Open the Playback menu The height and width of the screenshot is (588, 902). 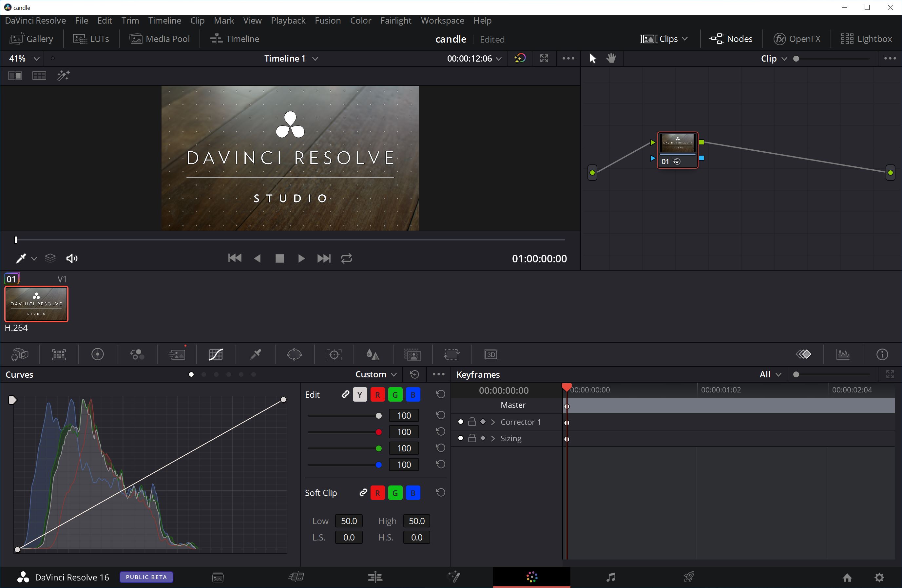tap(288, 20)
